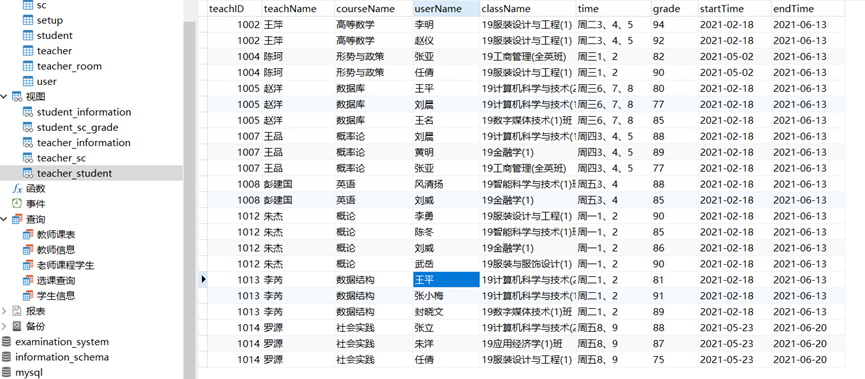
Task: Click the grade cell showing 75
Action: click(x=674, y=360)
